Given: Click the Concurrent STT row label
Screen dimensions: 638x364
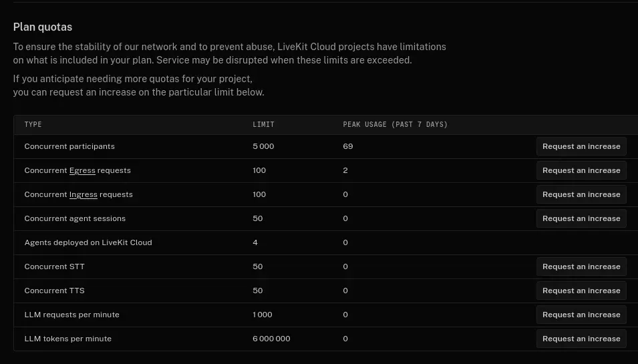Looking at the screenshot, I should pos(55,266).
